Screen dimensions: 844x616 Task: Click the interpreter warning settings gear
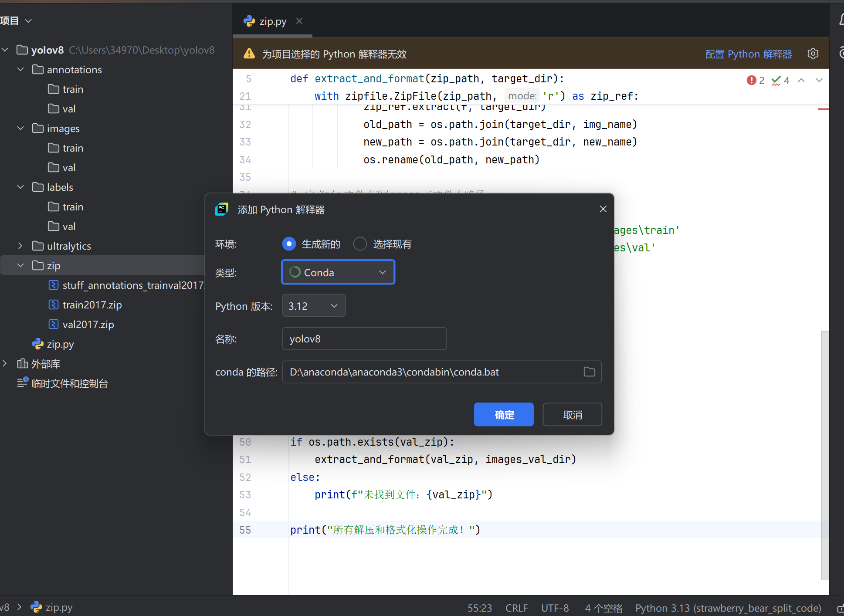(x=813, y=54)
